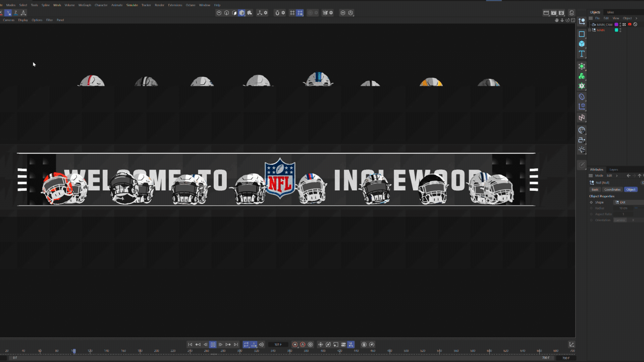Image resolution: width=644 pixels, height=362 pixels.
Task: Step forward one frame
Action: 220,345
